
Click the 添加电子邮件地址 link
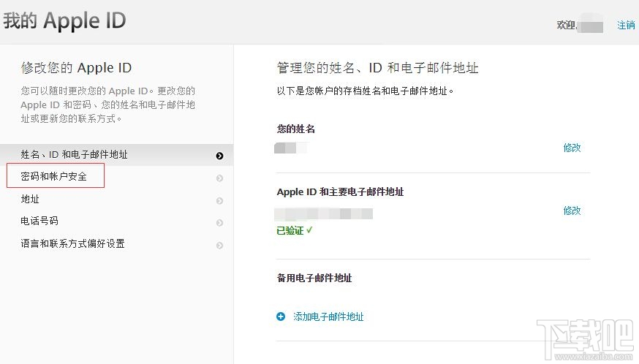[x=328, y=317]
